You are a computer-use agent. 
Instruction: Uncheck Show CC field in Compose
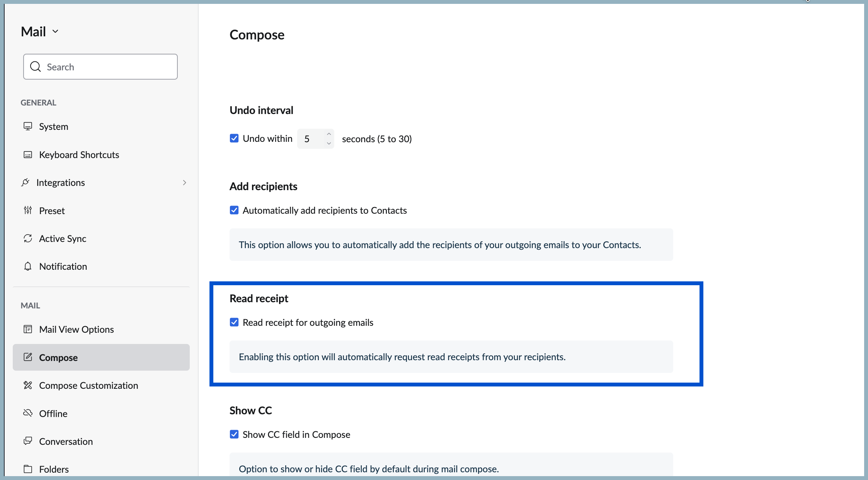pyautogui.click(x=234, y=434)
